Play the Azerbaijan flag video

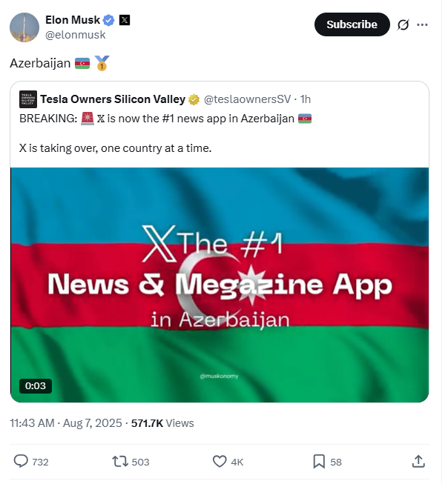click(220, 285)
